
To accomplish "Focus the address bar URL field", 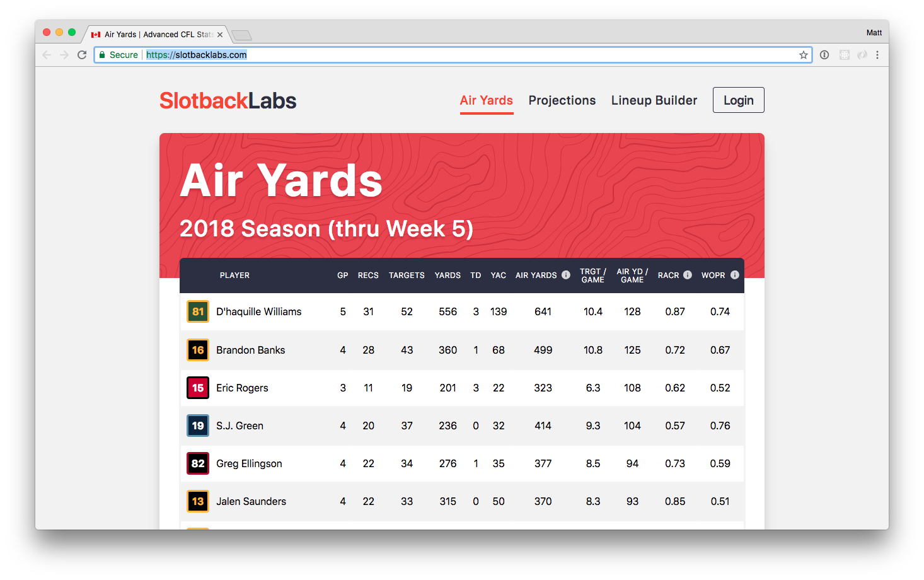I will (453, 55).
